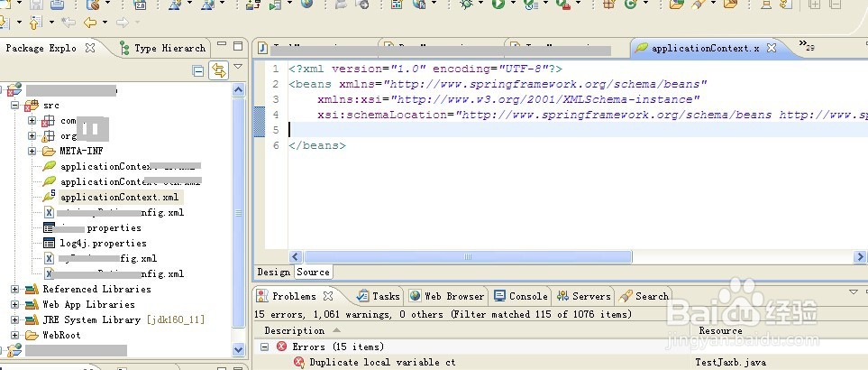Expand the com package node

click(32, 120)
